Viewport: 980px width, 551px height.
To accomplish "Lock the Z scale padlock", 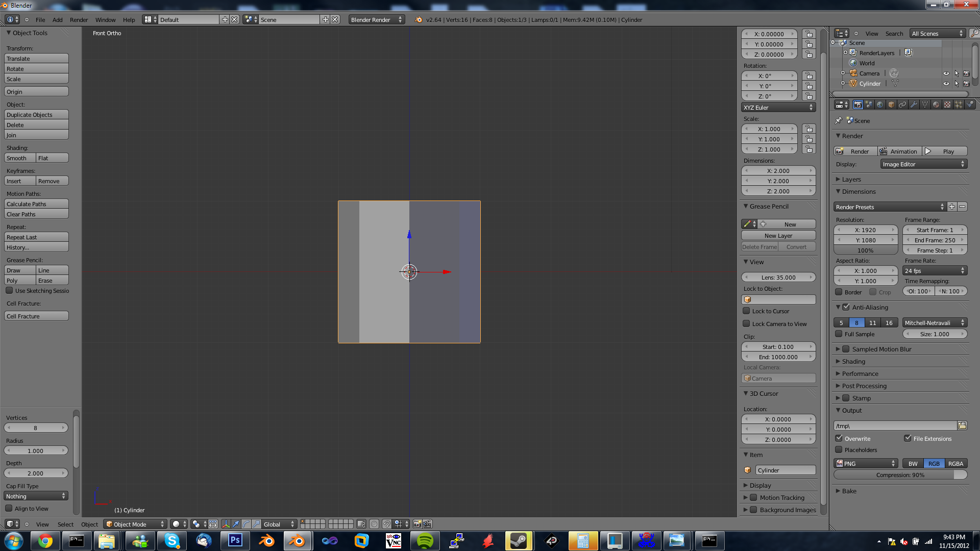I will click(808, 149).
